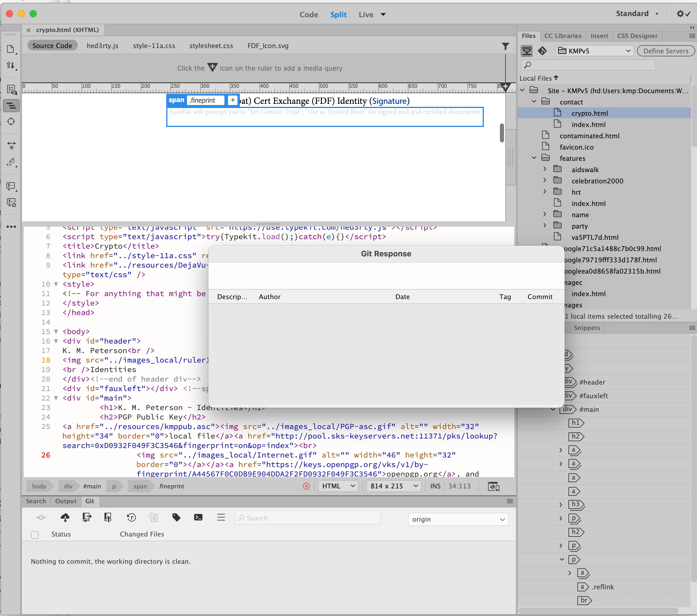697x616 pixels.
Task: Open the KMPv5 site dropdown
Action: pyautogui.click(x=594, y=51)
